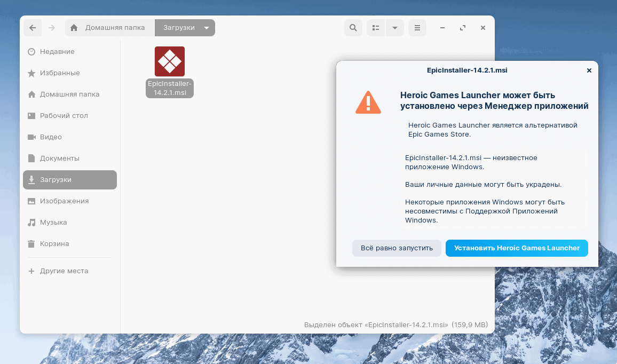
Task: Open Документы folder in the sidebar
Action: coord(69,158)
